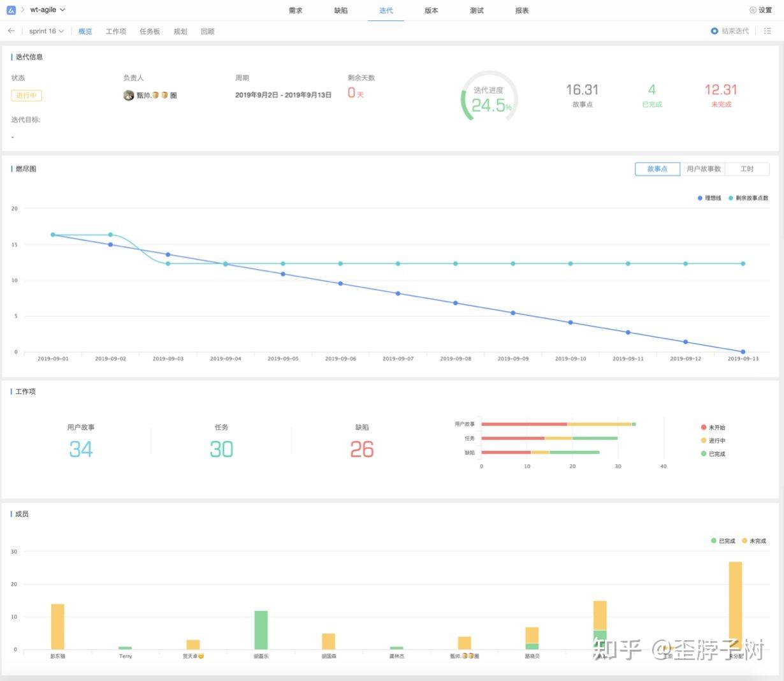Screen dimensions: 784x681
Task: Toggle the 已完成 legend in work items chart
Action: click(713, 454)
